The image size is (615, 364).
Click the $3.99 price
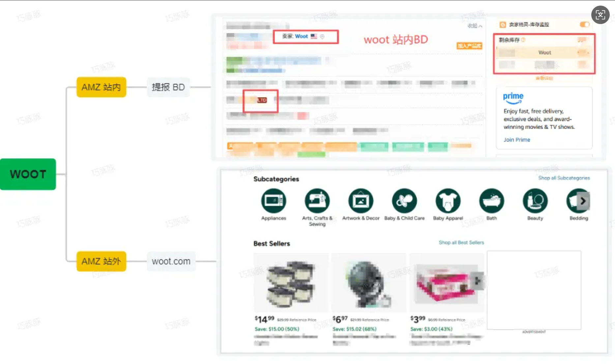[418, 319]
